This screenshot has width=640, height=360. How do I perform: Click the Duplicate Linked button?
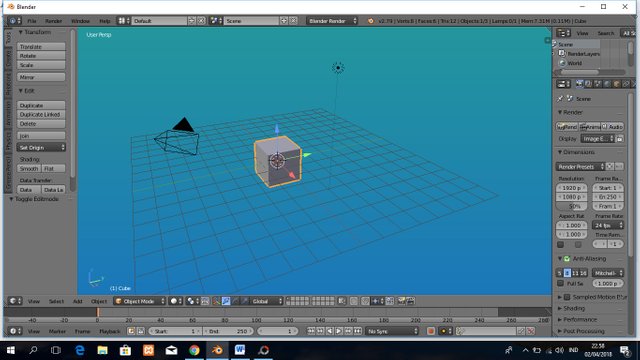pyautogui.click(x=41, y=115)
